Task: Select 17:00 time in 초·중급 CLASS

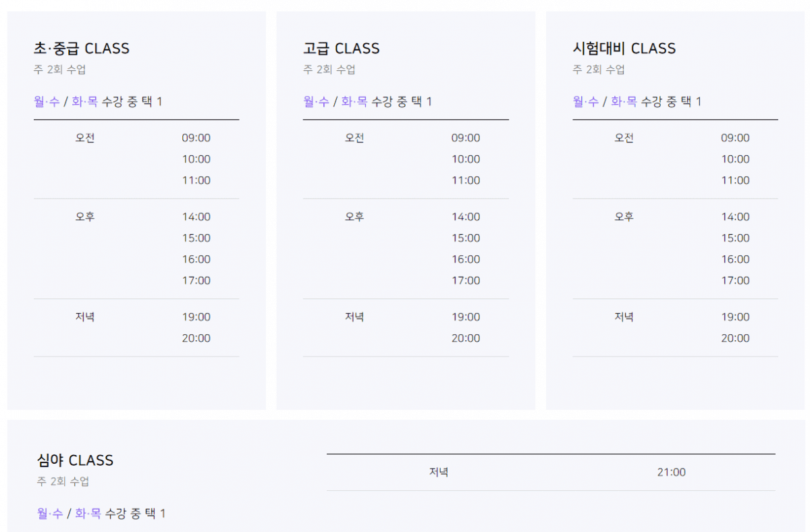Action: [196, 281]
